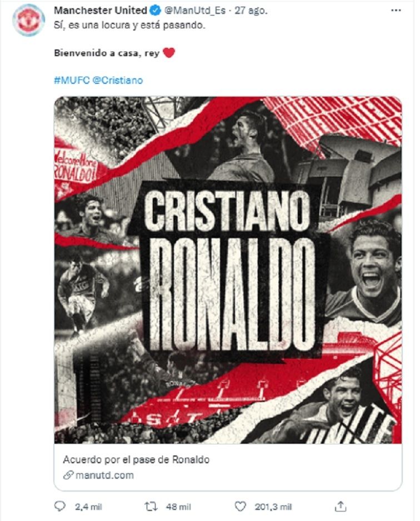Click the 2,4 mil reply count

point(82,506)
